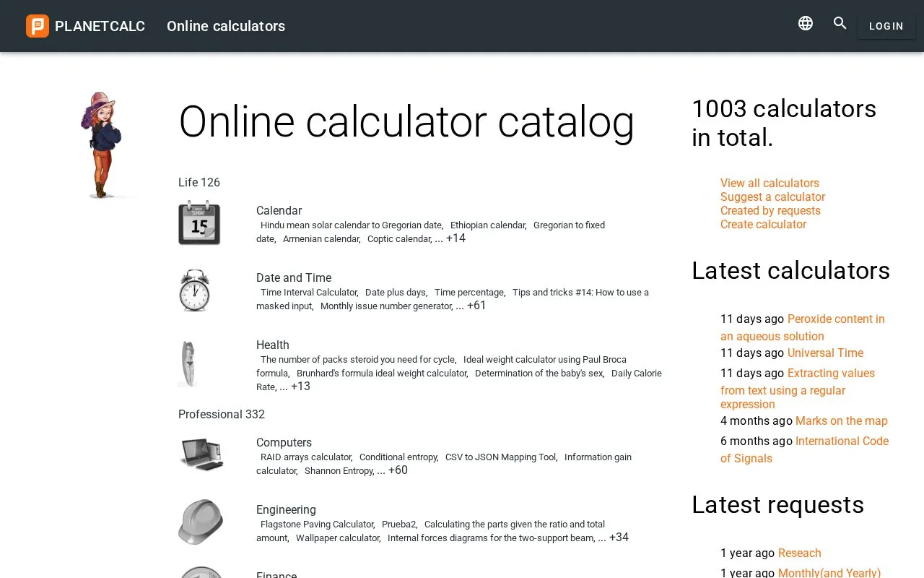924x578 pixels.
Task: Open the Calendar category heading
Action: (x=279, y=210)
